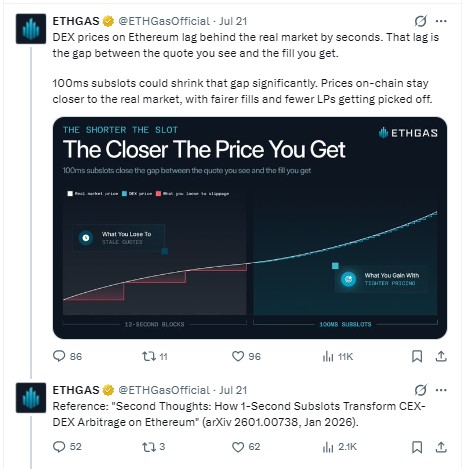
Task: Open the three-dot menu on first tweet
Action: (441, 21)
